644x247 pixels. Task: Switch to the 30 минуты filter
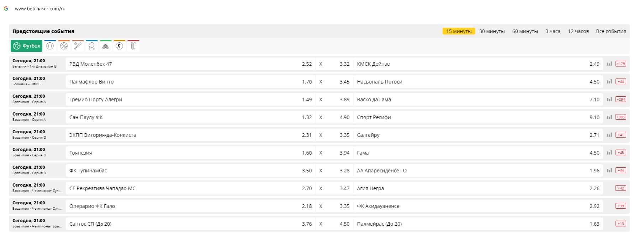[x=492, y=31]
